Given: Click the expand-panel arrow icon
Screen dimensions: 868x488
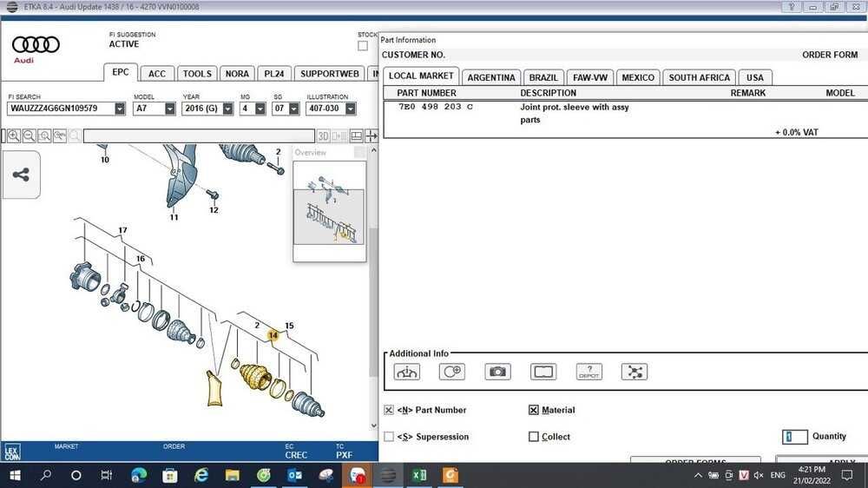Looking at the screenshot, I should [372, 135].
